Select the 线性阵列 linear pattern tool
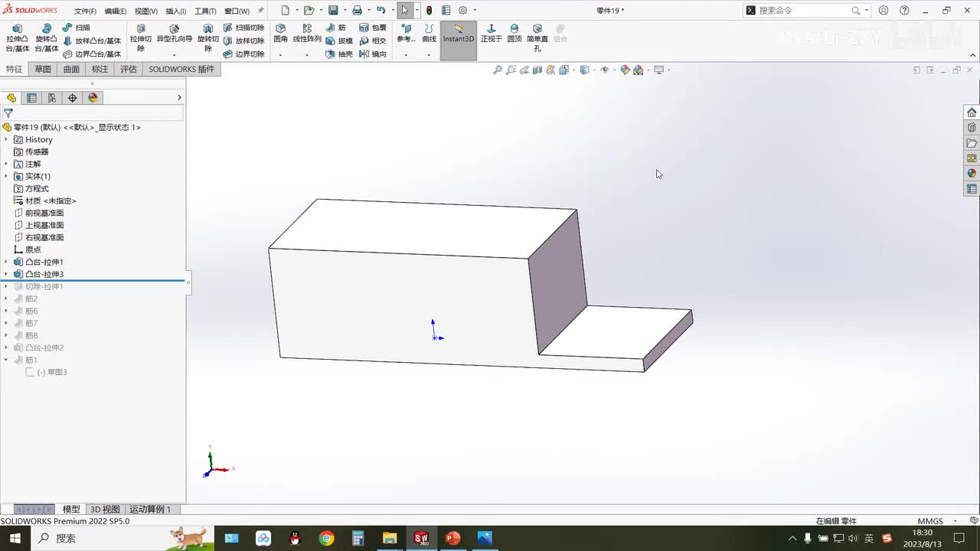The width and height of the screenshot is (980, 551). 307,34
